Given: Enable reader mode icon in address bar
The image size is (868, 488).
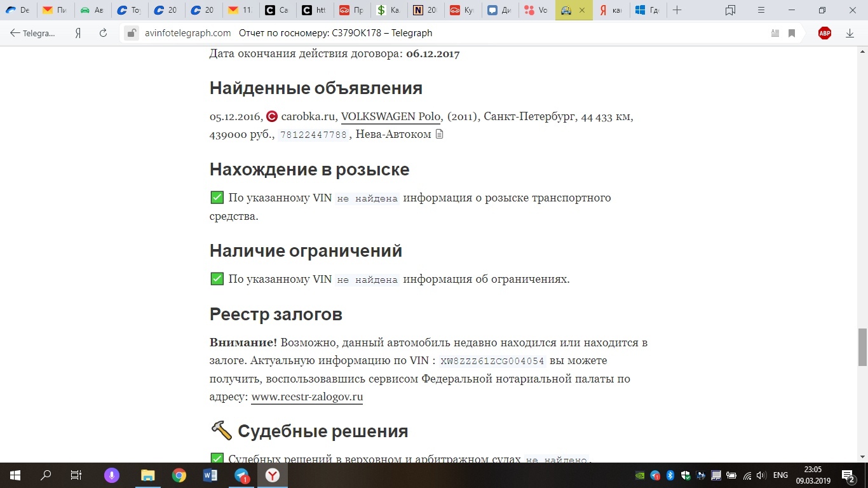Looking at the screenshot, I should [x=775, y=33].
